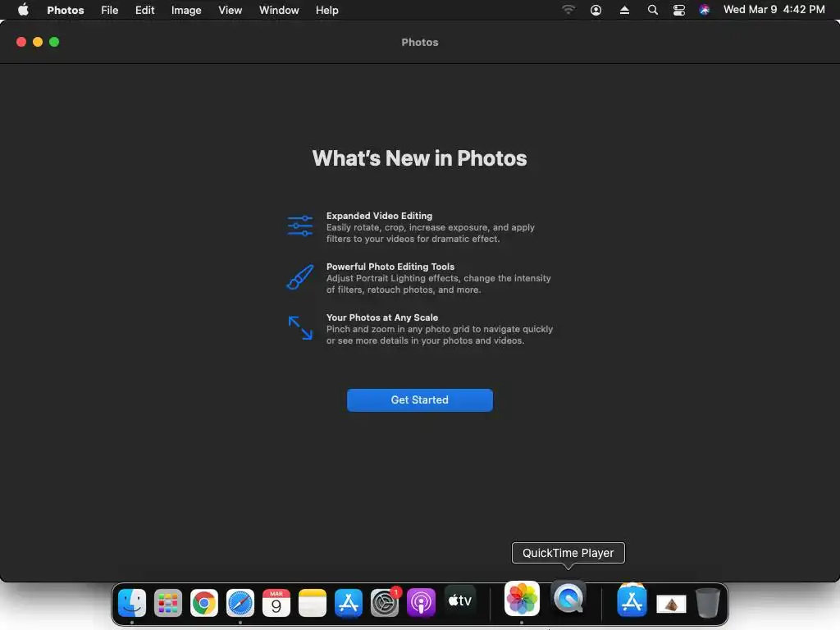Image resolution: width=840 pixels, height=630 pixels.
Task: Launch QuickTime Player from the Dock
Action: 568,597
